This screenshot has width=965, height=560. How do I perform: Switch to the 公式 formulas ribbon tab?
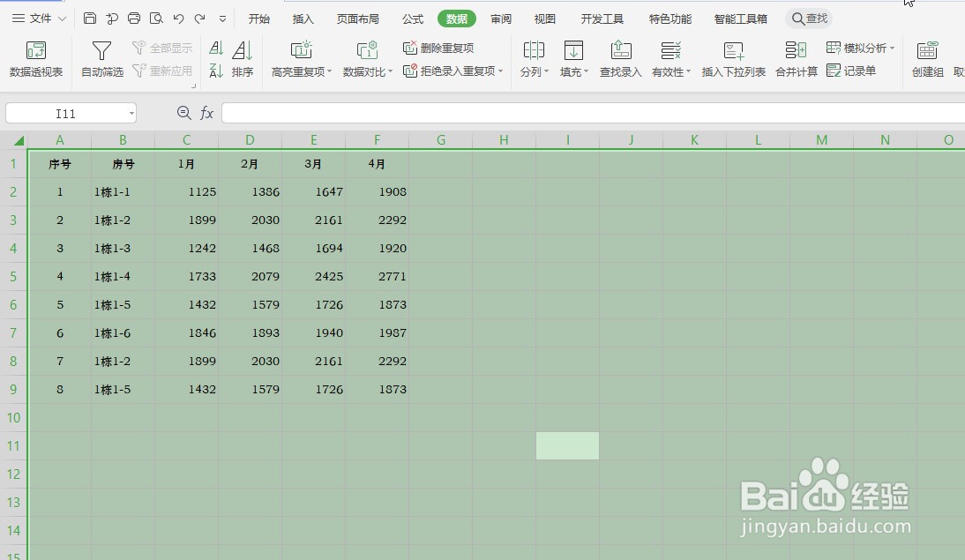(412, 18)
